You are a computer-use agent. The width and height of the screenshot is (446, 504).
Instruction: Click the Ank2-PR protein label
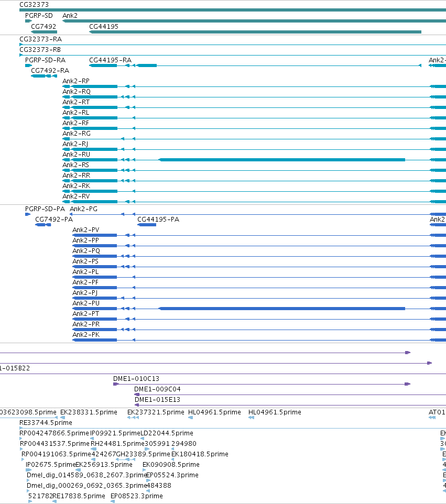(x=86, y=324)
